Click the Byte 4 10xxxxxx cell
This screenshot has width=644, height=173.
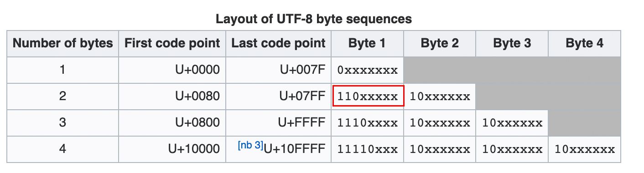(584, 149)
